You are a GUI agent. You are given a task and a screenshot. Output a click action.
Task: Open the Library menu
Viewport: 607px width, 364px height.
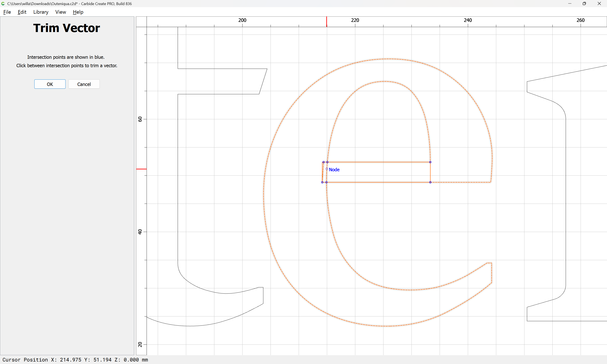click(41, 12)
